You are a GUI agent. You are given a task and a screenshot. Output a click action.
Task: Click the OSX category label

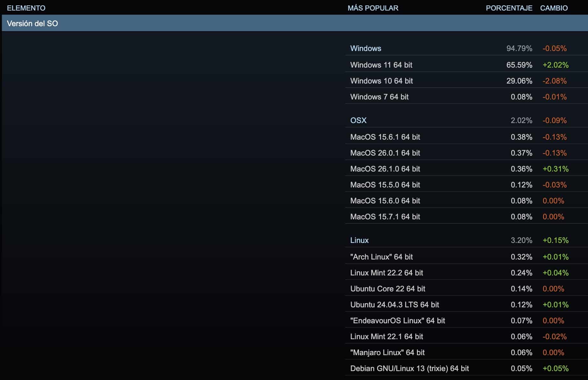point(358,121)
